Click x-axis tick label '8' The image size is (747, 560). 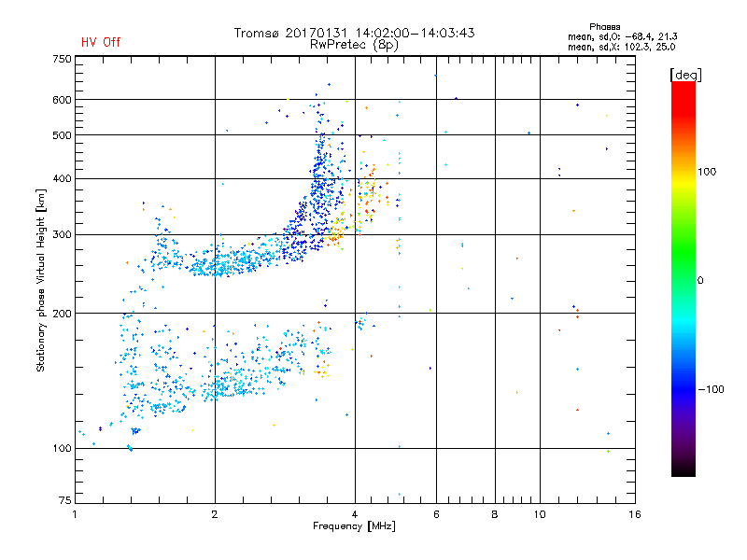(495, 514)
